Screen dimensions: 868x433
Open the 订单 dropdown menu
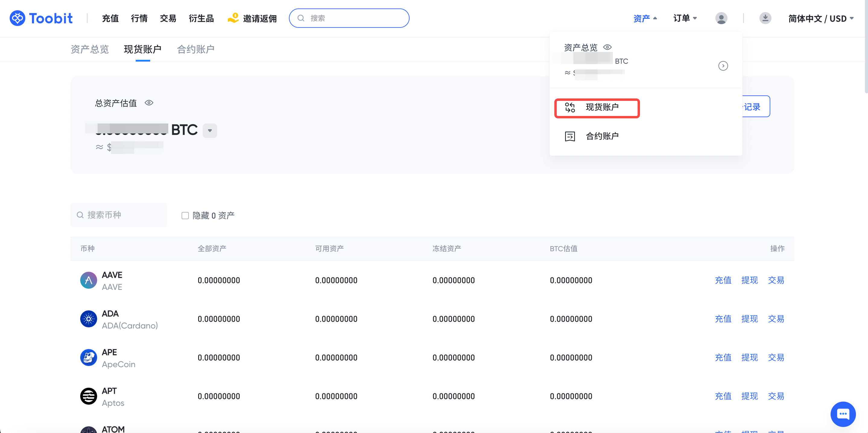pyautogui.click(x=685, y=18)
